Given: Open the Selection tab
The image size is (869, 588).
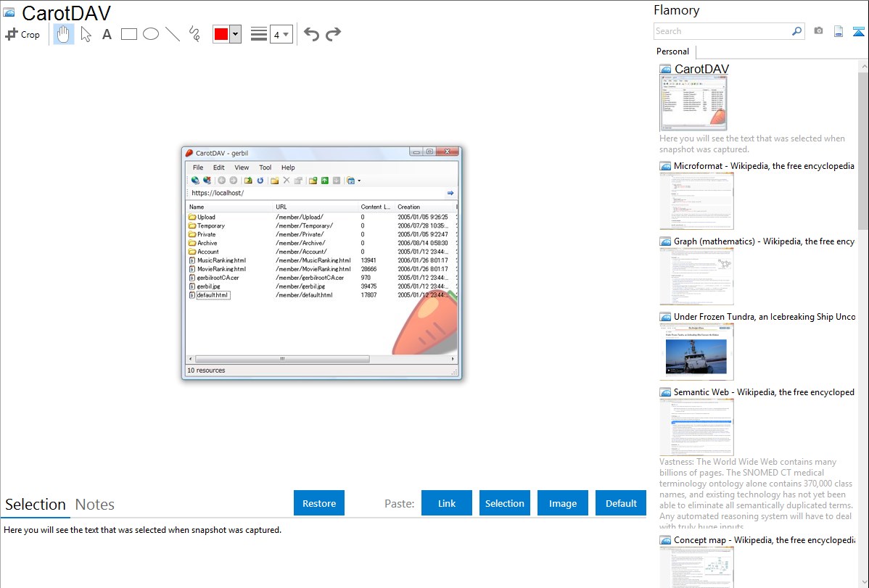Looking at the screenshot, I should click(36, 505).
